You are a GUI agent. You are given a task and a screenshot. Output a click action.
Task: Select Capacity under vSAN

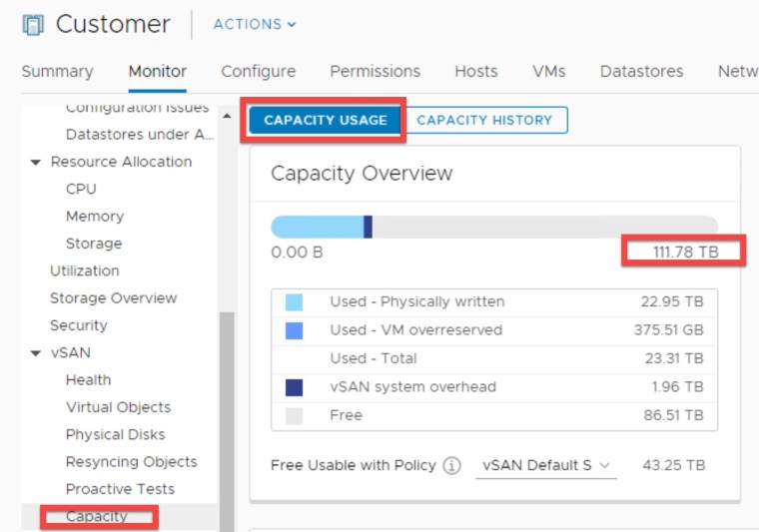click(96, 516)
